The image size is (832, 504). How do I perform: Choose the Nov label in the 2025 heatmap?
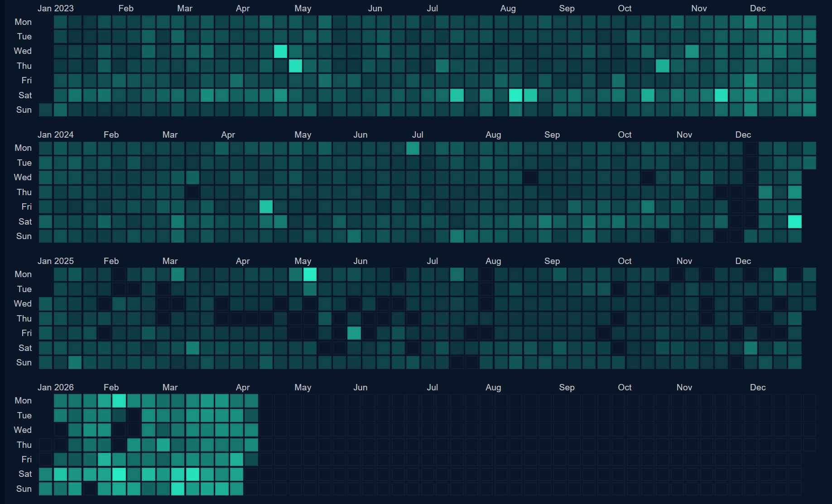point(684,261)
